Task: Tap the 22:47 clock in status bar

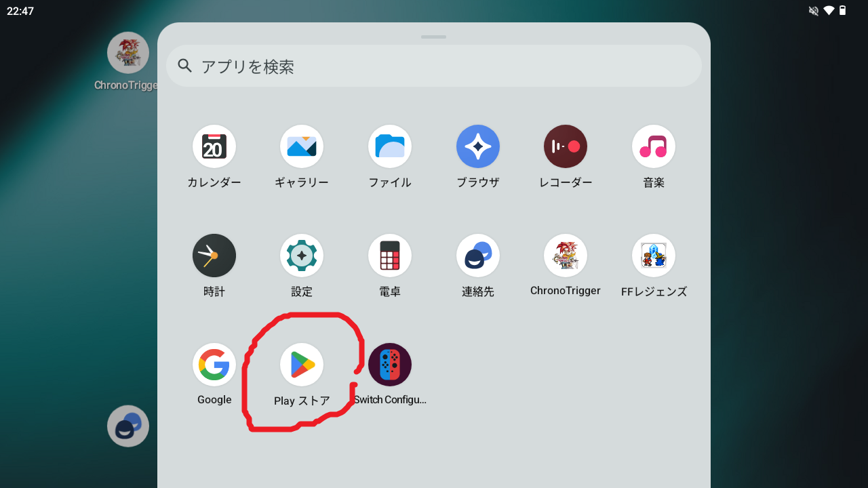Action: (20, 11)
